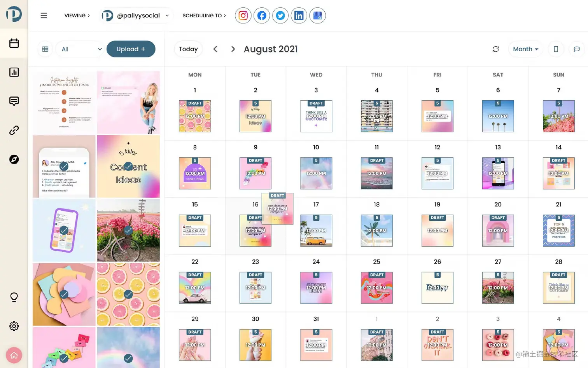Select the Instagram insights infographic thumbnail

64,103
